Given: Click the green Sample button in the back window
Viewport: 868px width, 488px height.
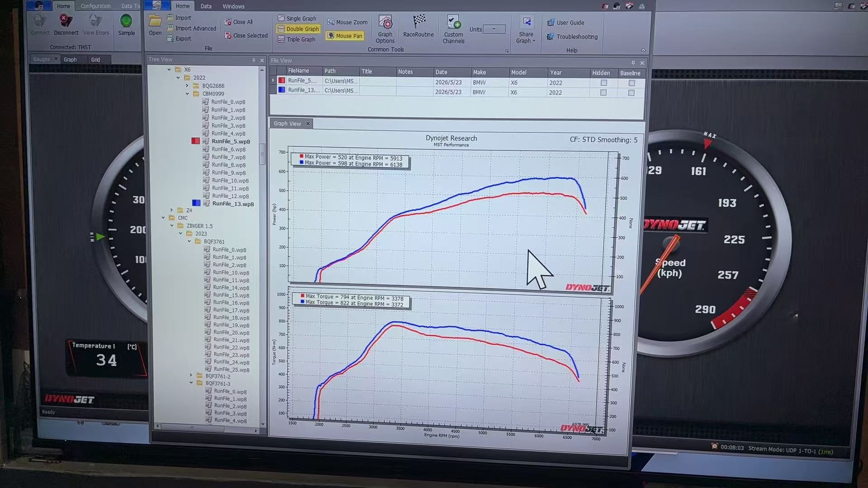Looking at the screenshot, I should tap(126, 25).
